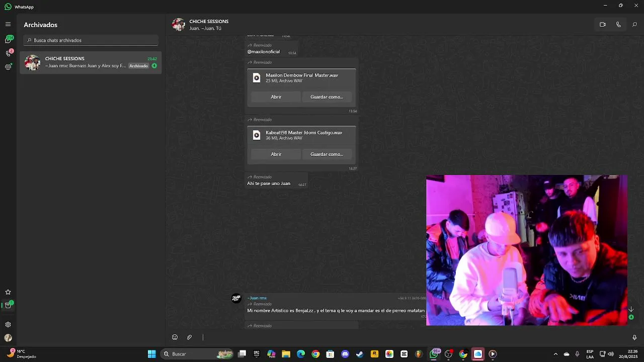The height and width of the screenshot is (362, 644).
Task: Open Maxilon Dembow Final Master.wav with Abrir
Action: (276, 97)
